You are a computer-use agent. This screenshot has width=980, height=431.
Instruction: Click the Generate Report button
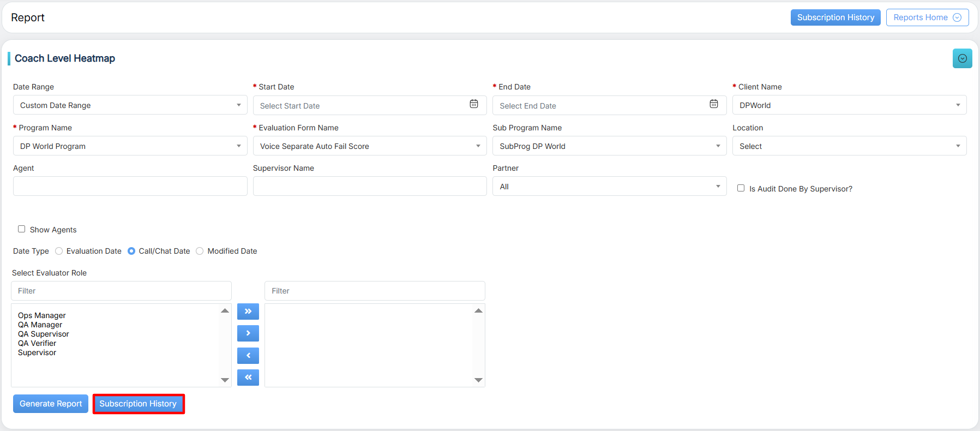[x=51, y=404]
